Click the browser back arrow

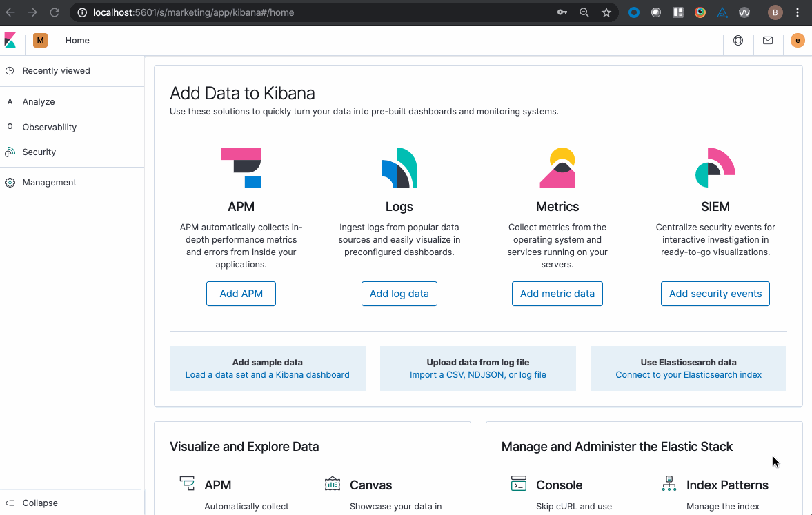coord(10,12)
